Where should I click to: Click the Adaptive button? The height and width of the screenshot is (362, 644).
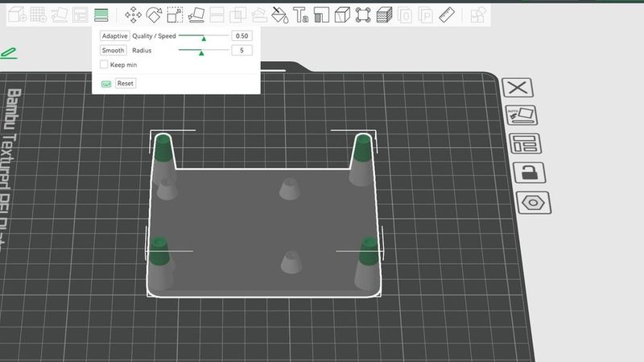click(114, 36)
